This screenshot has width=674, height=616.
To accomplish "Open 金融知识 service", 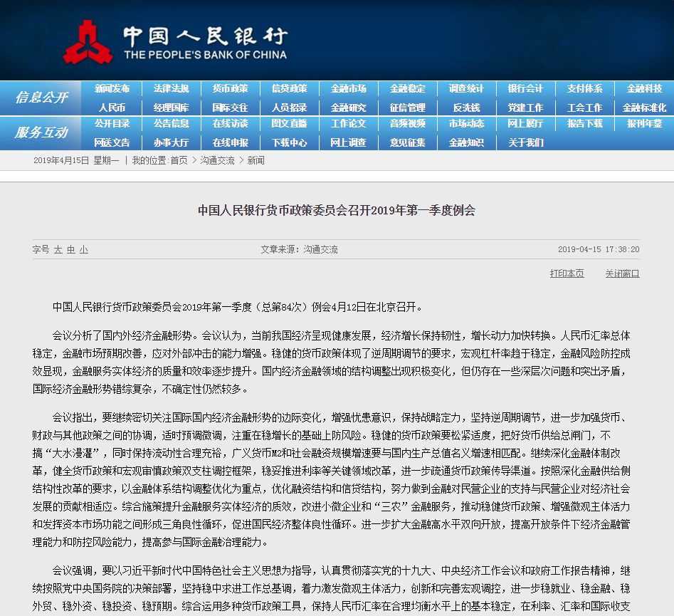I will 466,142.
